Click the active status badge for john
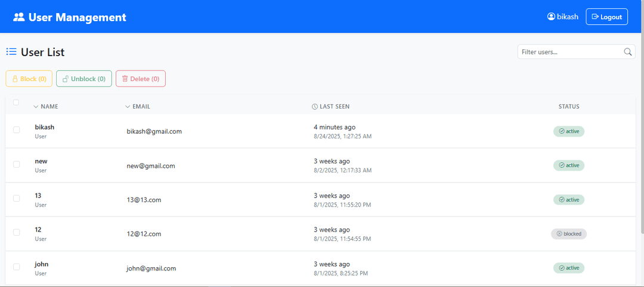This screenshot has width=644, height=287. 569,268
